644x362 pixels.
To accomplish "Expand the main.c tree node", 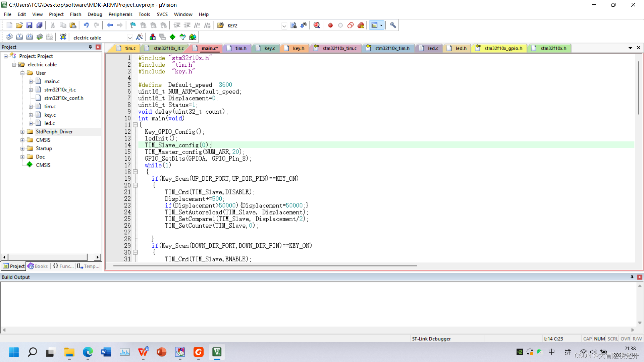I will pyautogui.click(x=31, y=81).
